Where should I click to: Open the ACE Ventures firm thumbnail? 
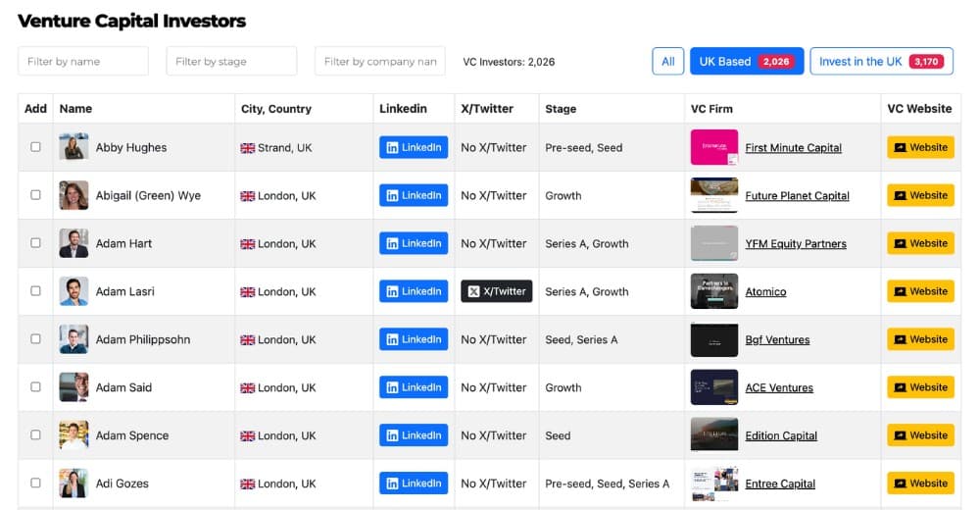[x=713, y=387]
